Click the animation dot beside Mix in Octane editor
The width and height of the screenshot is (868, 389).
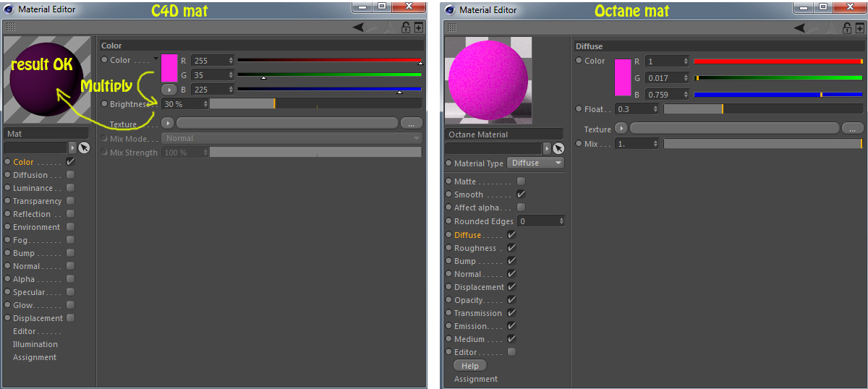[579, 143]
